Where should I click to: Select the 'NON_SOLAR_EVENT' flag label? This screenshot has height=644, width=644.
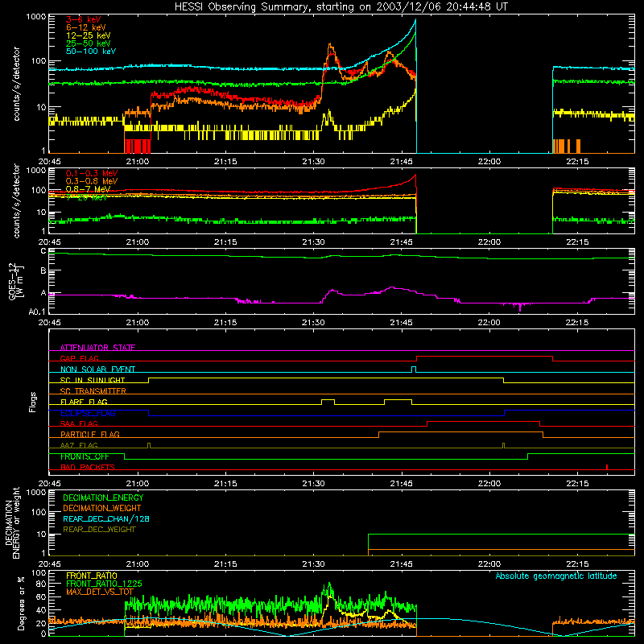pyautogui.click(x=97, y=369)
